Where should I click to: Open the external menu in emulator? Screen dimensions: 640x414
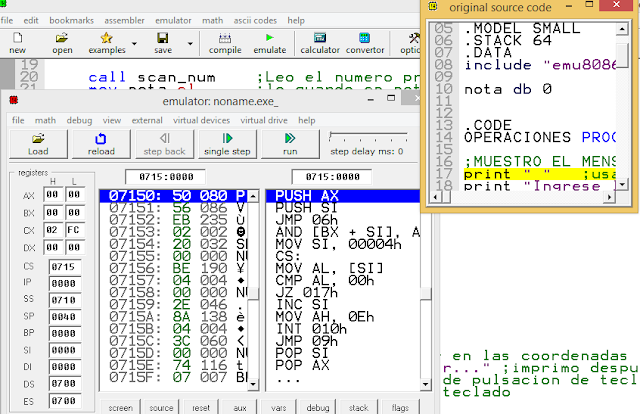tap(147, 120)
